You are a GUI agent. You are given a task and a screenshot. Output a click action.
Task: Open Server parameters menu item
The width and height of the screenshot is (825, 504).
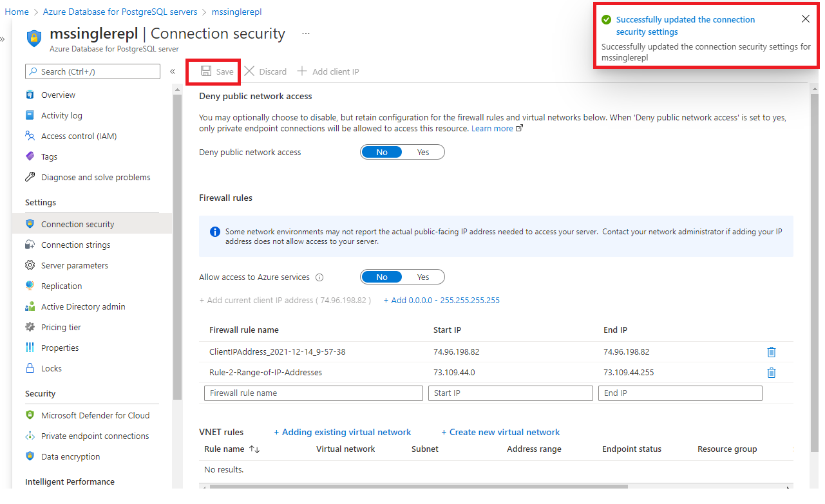point(75,265)
